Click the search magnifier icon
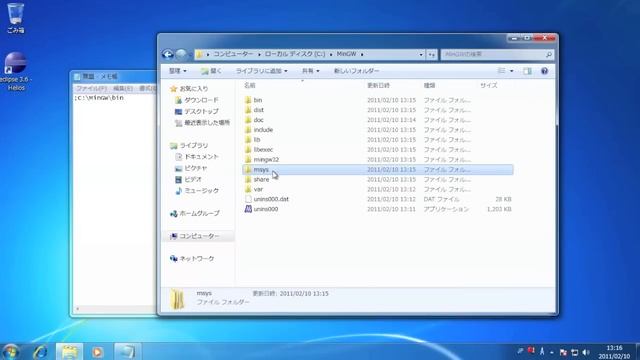640x360 pixels. [549, 54]
